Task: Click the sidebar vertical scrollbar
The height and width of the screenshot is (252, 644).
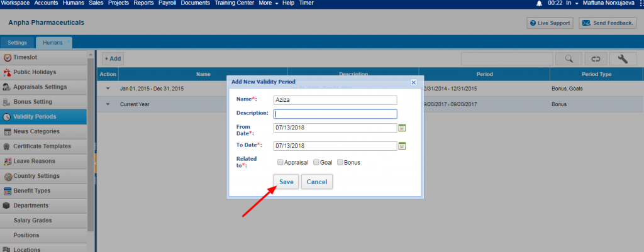Action: point(91,144)
